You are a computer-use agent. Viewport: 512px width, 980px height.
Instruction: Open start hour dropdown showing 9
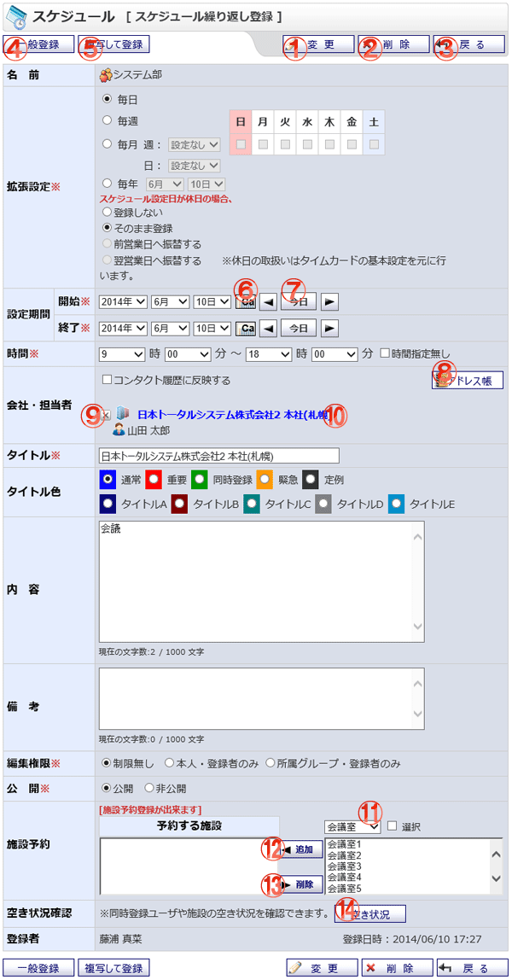(x=122, y=354)
